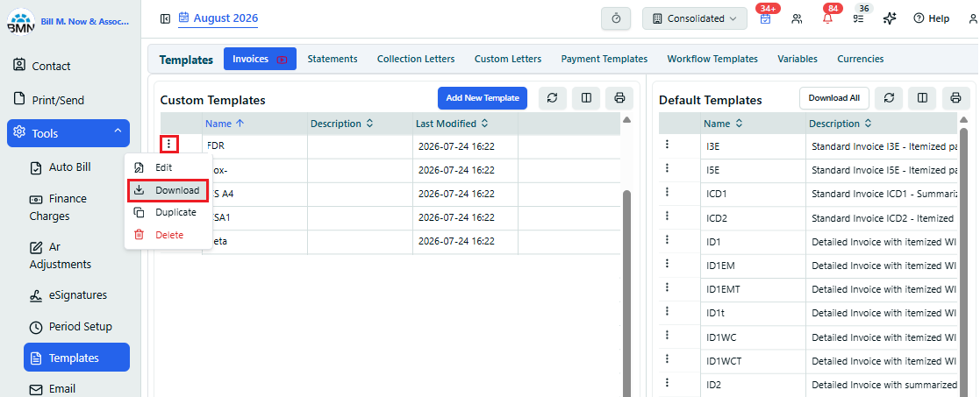Open row menu for ID1WCT template
Screen dimensions: 980x397
pos(668,359)
